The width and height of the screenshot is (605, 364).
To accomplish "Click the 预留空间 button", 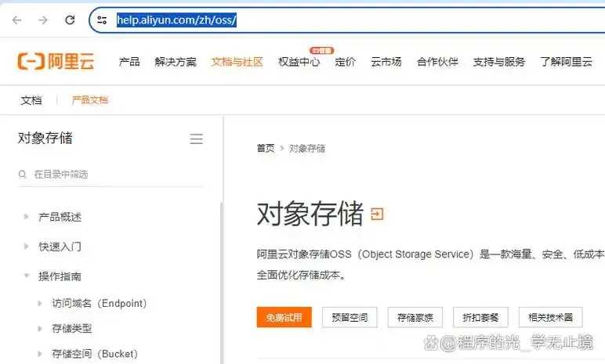I will [x=350, y=317].
